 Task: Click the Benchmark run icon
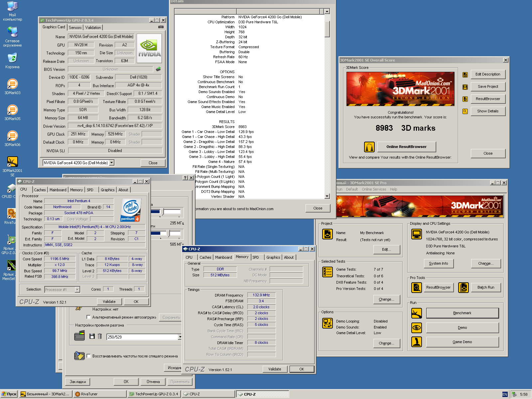tap(417, 313)
